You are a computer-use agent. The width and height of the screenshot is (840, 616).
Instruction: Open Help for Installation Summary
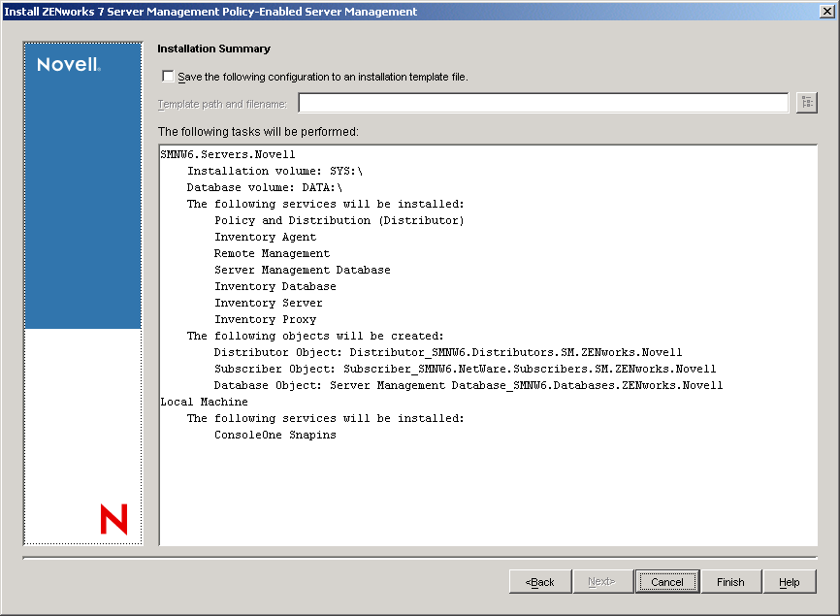[790, 582]
